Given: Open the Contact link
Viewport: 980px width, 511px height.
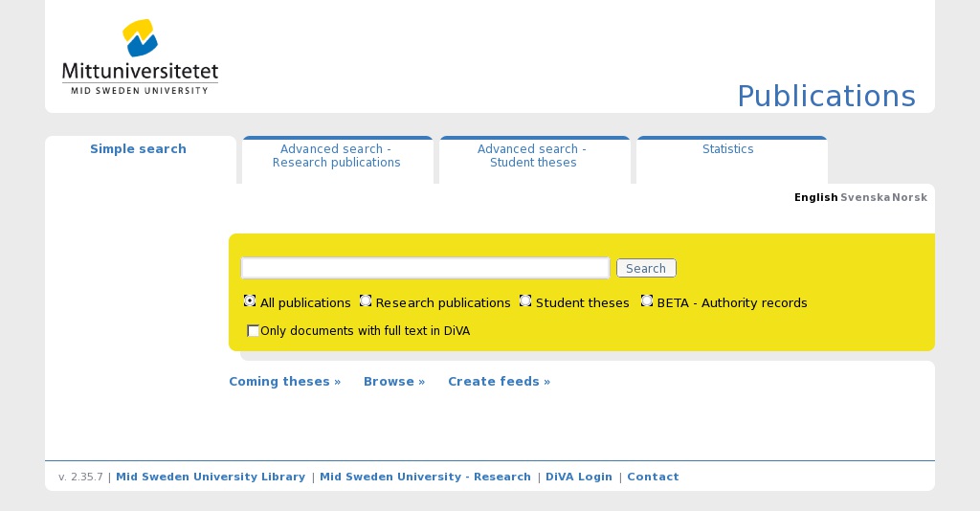Looking at the screenshot, I should tap(653, 477).
